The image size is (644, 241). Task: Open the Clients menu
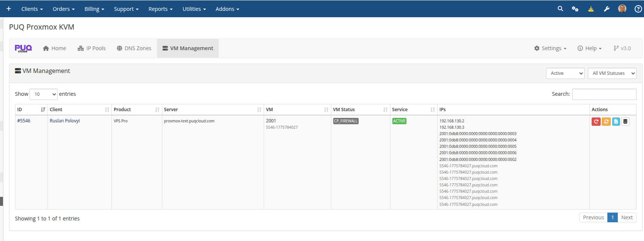32,9
